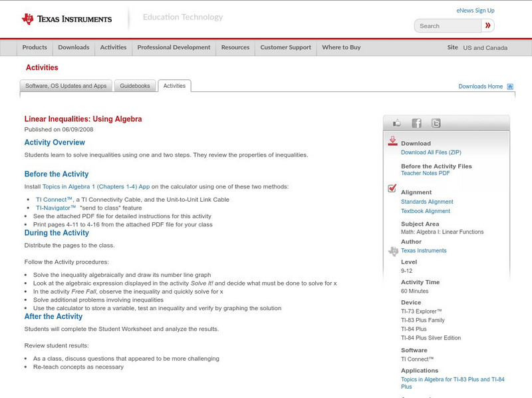532x398 pixels.
Task: Share the activity via Facebook icon
Action: coord(416,123)
